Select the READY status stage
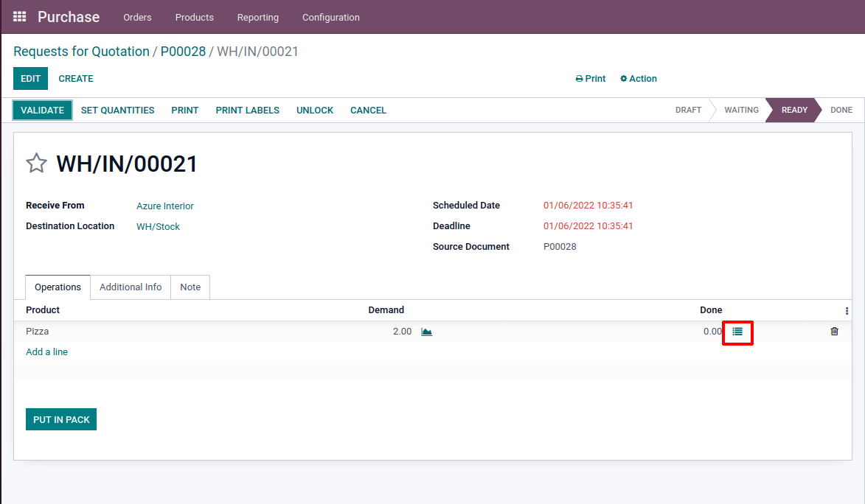The image size is (865, 504). click(794, 110)
